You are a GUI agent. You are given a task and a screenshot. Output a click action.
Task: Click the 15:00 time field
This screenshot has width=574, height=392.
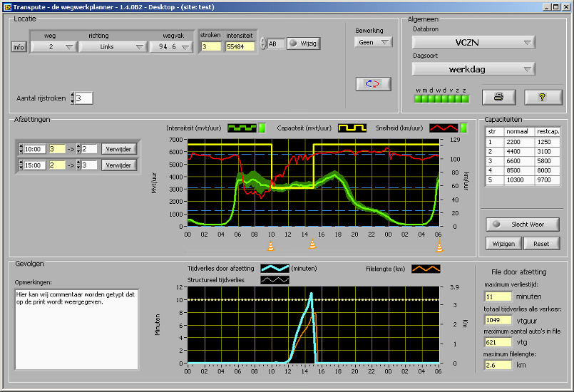pyautogui.click(x=35, y=165)
